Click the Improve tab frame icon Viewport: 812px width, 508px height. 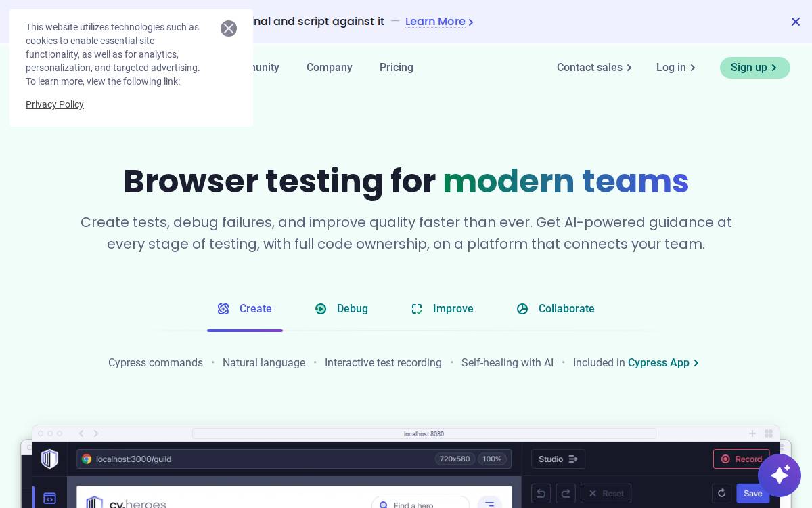417,309
